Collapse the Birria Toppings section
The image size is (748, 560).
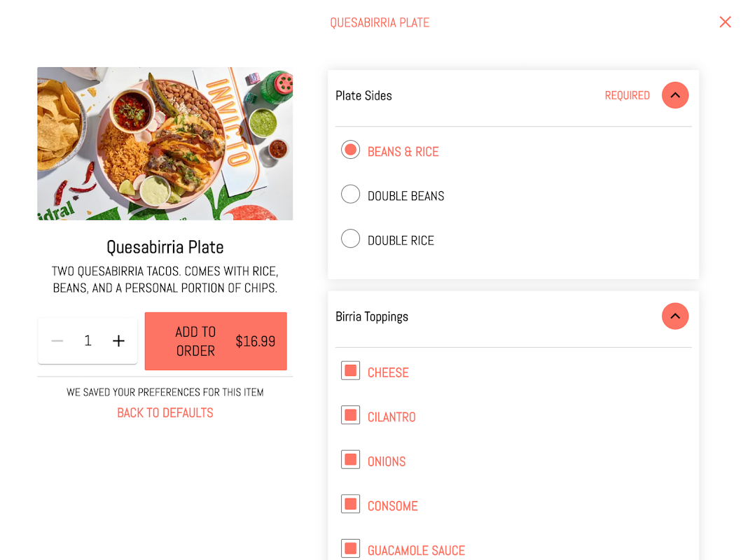[x=674, y=316]
